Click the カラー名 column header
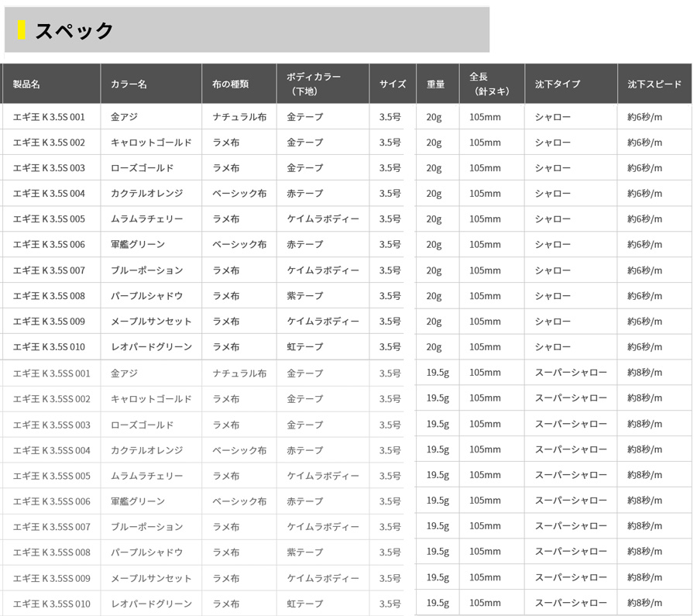697x616 pixels. tap(129, 84)
